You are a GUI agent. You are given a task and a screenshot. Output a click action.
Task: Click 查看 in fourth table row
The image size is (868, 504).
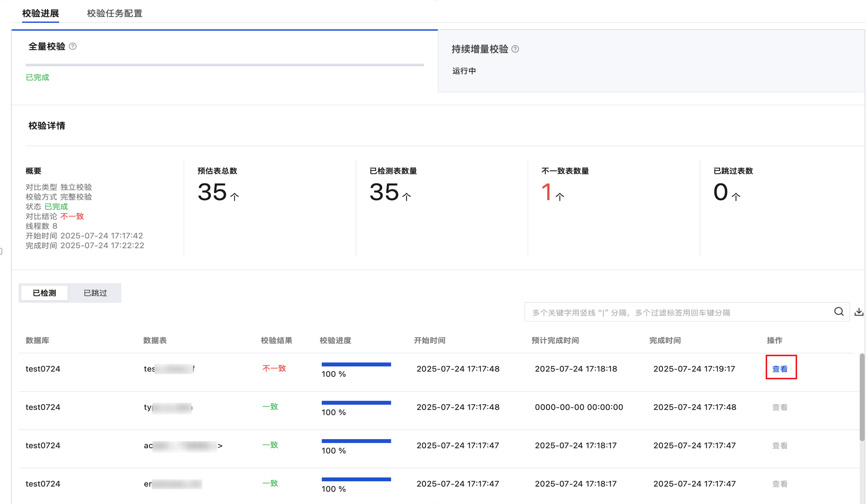click(x=780, y=484)
